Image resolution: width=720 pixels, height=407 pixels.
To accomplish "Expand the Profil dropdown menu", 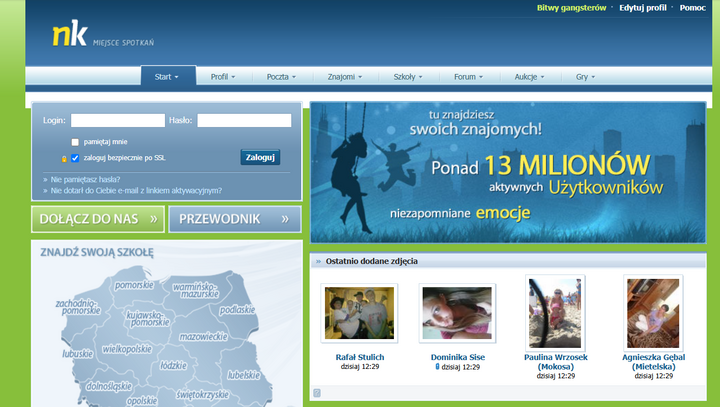I will point(223,77).
